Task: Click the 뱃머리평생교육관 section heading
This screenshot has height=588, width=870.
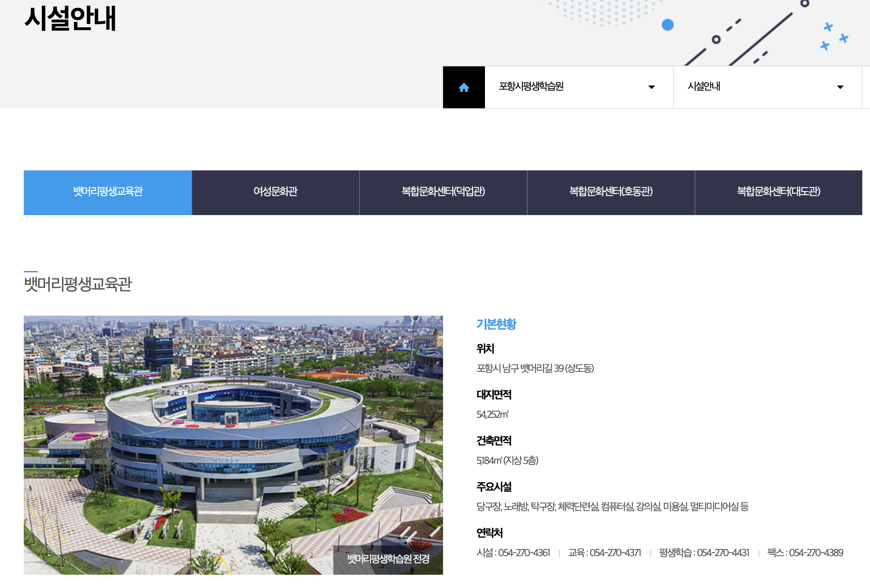Action: pos(78,284)
